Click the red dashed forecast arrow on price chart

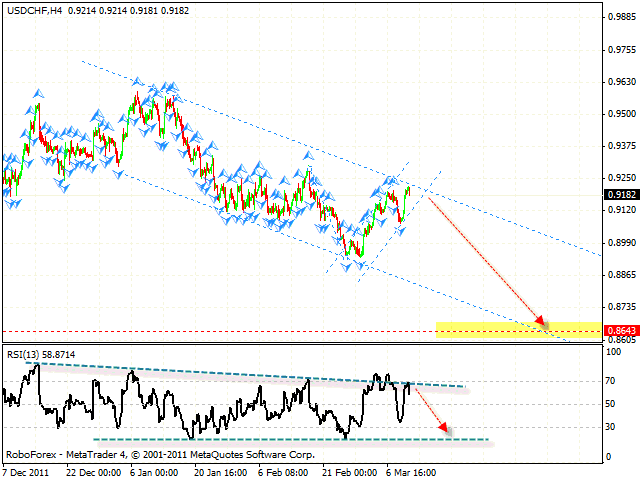point(485,258)
